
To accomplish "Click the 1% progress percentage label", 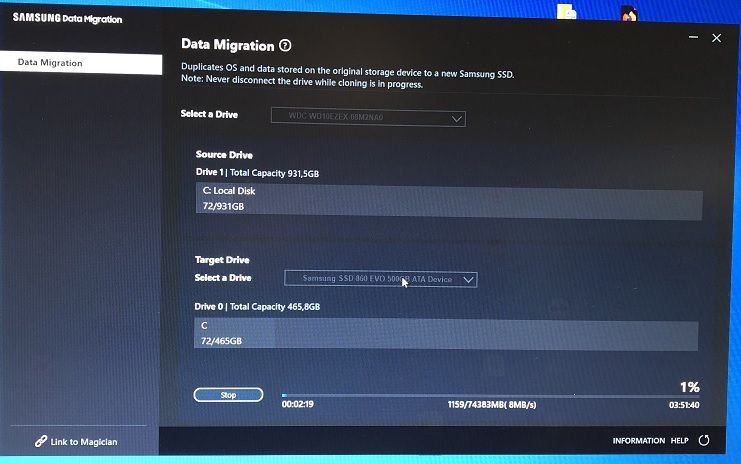I will pyautogui.click(x=689, y=387).
